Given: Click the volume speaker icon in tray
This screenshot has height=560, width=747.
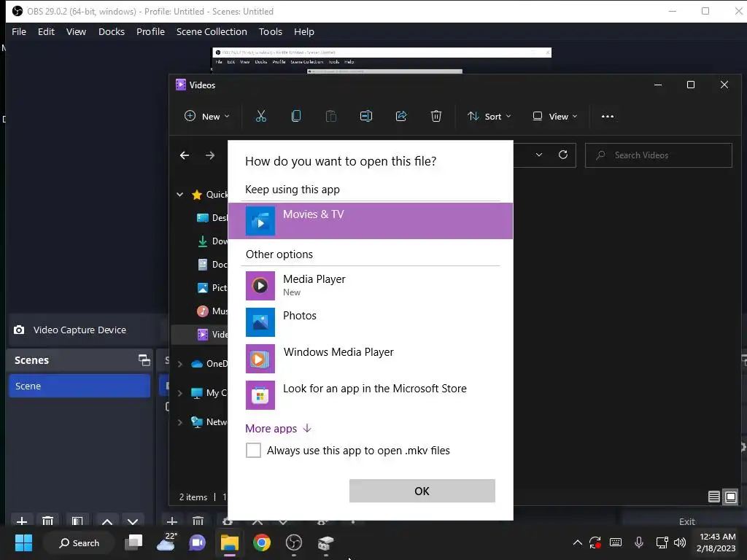Looking at the screenshot, I should pyautogui.click(x=680, y=542).
